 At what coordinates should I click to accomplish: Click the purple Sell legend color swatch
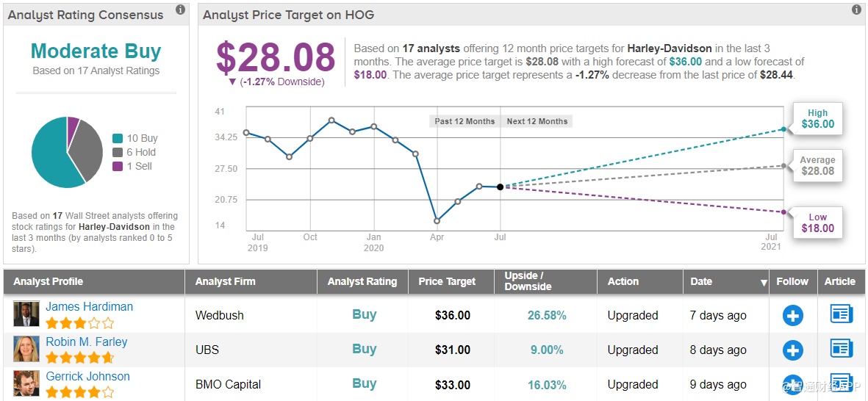coord(118,167)
